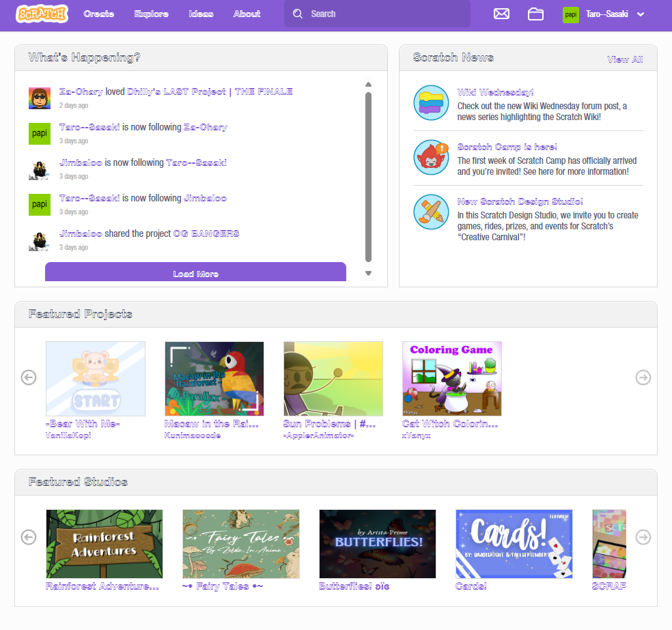Click the Wiki Wednesday news icon
The height and width of the screenshot is (630, 672).
(x=431, y=103)
